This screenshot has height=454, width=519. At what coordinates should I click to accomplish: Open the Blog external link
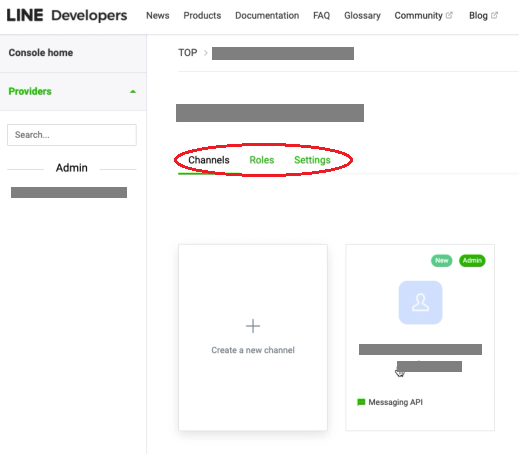point(483,16)
